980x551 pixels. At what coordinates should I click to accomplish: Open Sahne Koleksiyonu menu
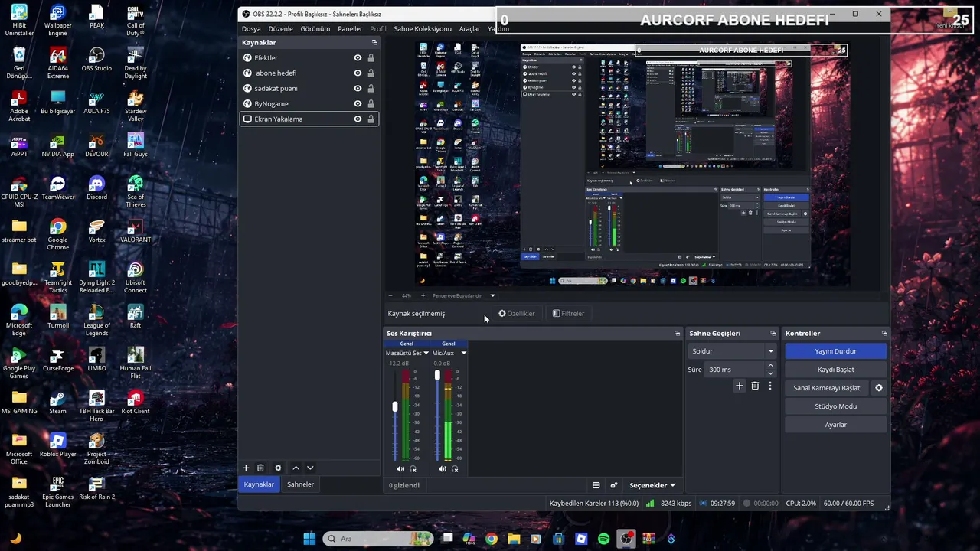(423, 28)
